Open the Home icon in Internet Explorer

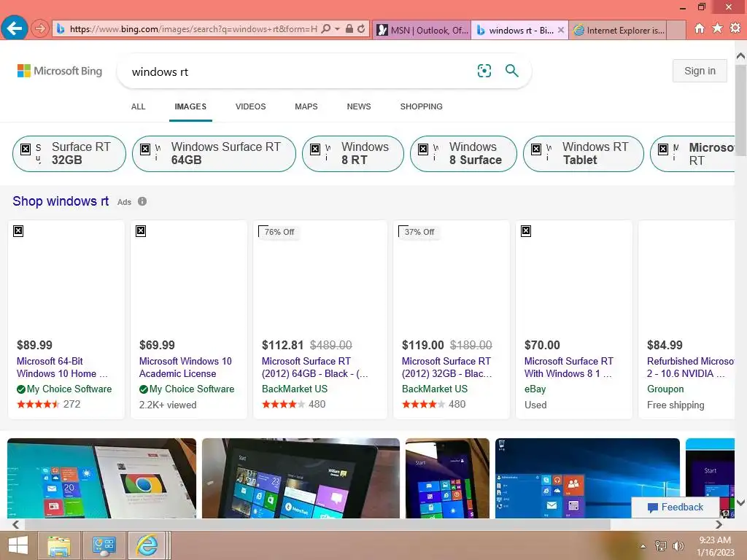pos(700,28)
